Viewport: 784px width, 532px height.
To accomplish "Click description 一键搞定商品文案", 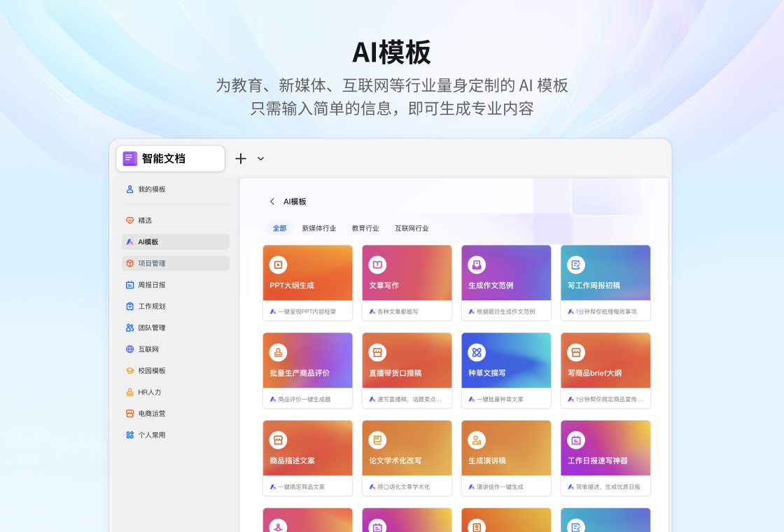I will [x=302, y=487].
